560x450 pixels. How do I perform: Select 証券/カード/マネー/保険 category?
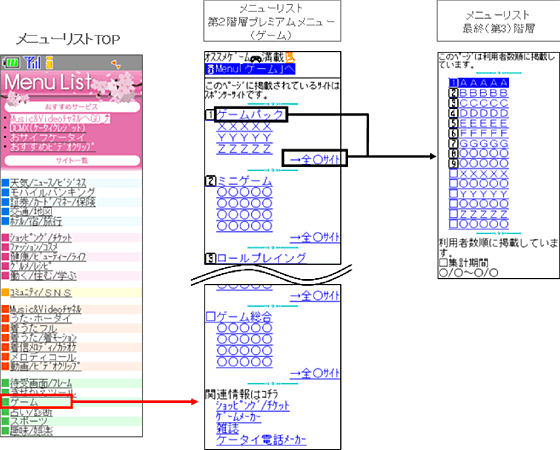pyautogui.click(x=52, y=202)
